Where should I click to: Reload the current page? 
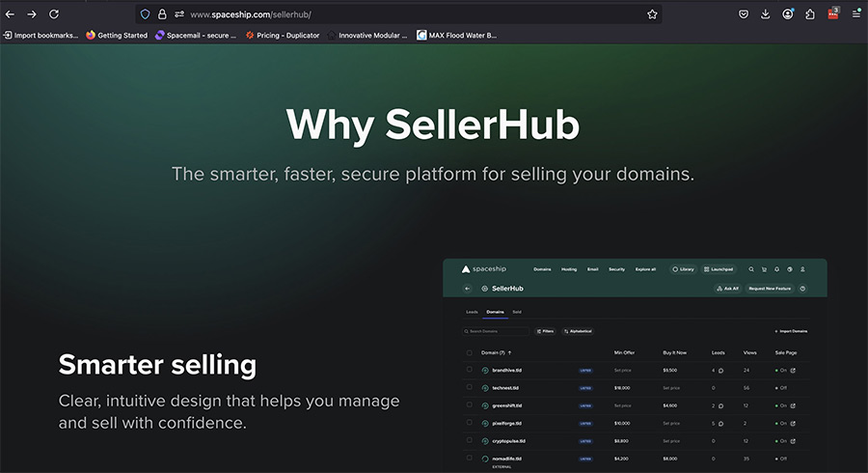coord(54,14)
